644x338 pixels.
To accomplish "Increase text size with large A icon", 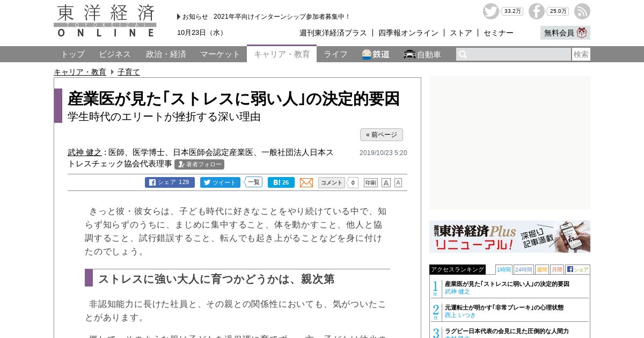I will (x=386, y=182).
